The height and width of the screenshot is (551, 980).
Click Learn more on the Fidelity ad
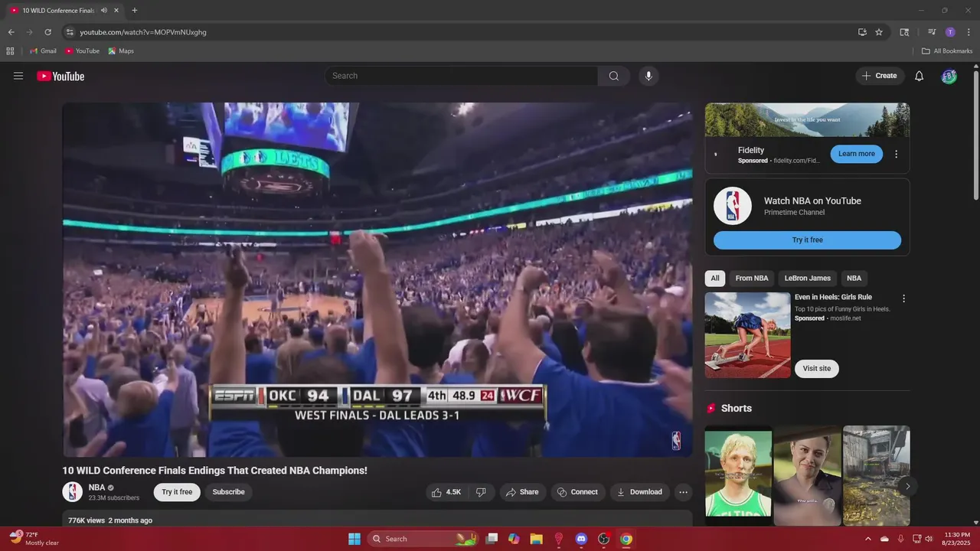point(856,154)
